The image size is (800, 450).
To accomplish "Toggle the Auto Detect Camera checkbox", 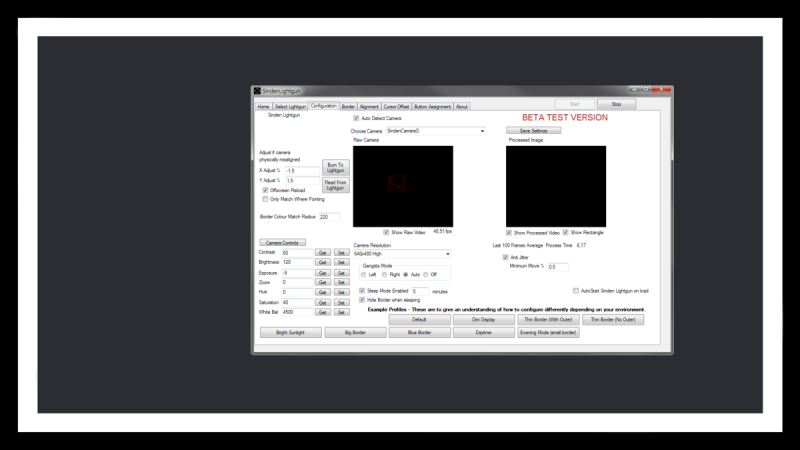I will 356,118.
